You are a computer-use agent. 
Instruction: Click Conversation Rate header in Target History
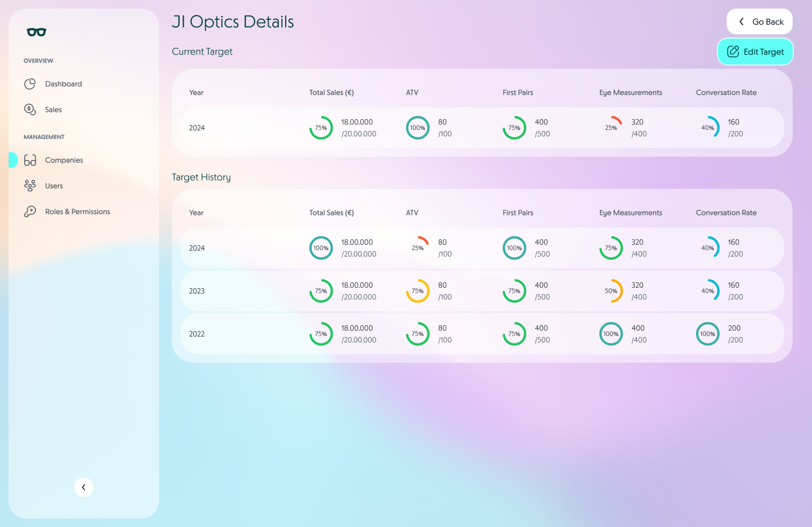(x=726, y=213)
